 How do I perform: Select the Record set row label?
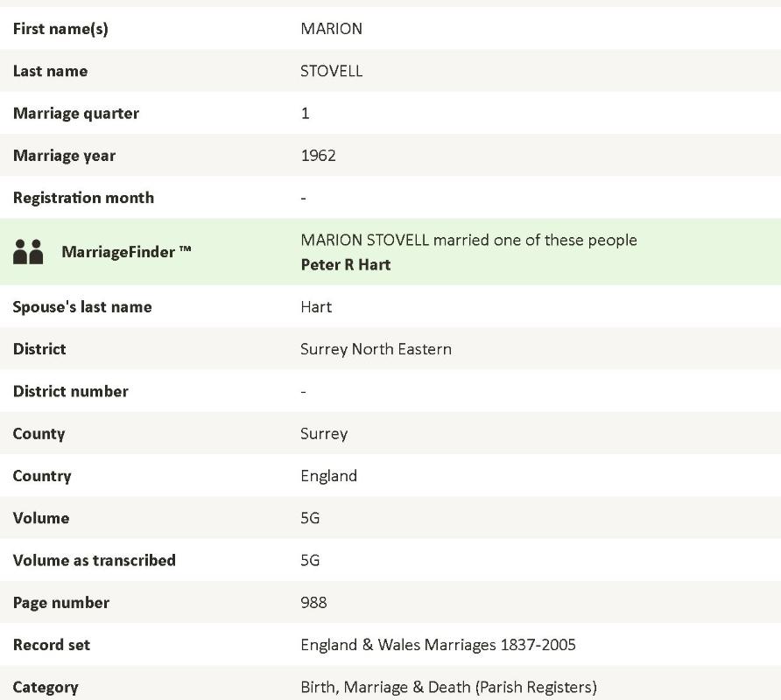tap(52, 645)
